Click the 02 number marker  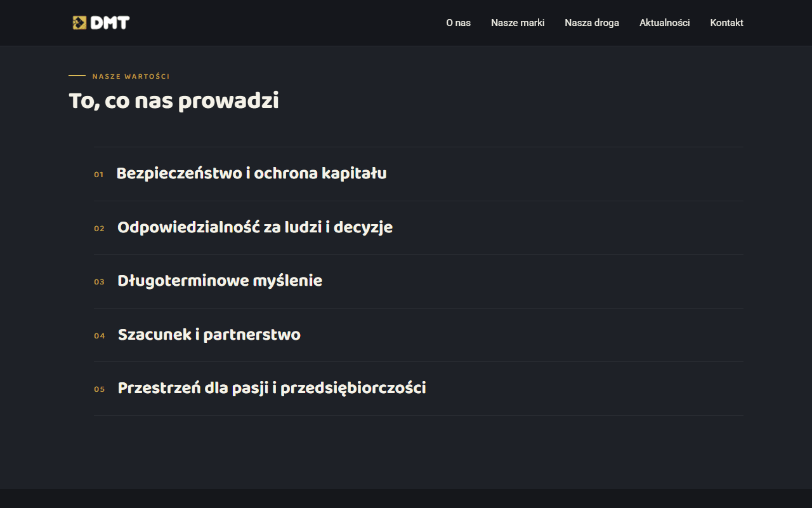coord(99,229)
